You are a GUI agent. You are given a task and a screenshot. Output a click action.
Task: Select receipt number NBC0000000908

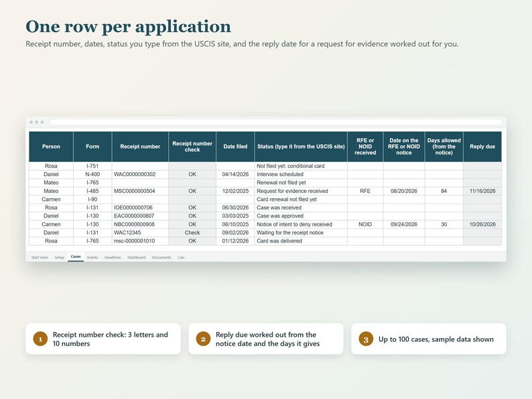coord(140,224)
